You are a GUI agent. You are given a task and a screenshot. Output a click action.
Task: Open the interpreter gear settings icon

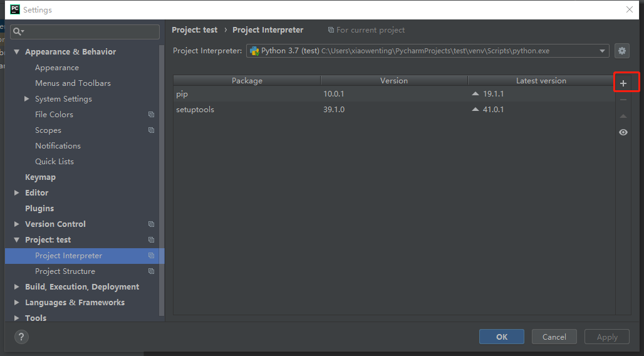622,51
